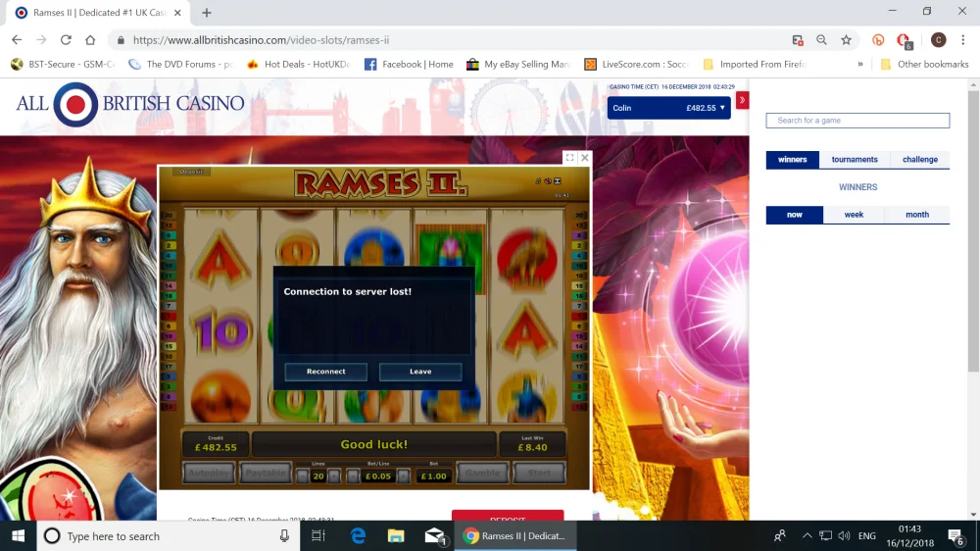Click the music note sound icon

click(x=538, y=181)
